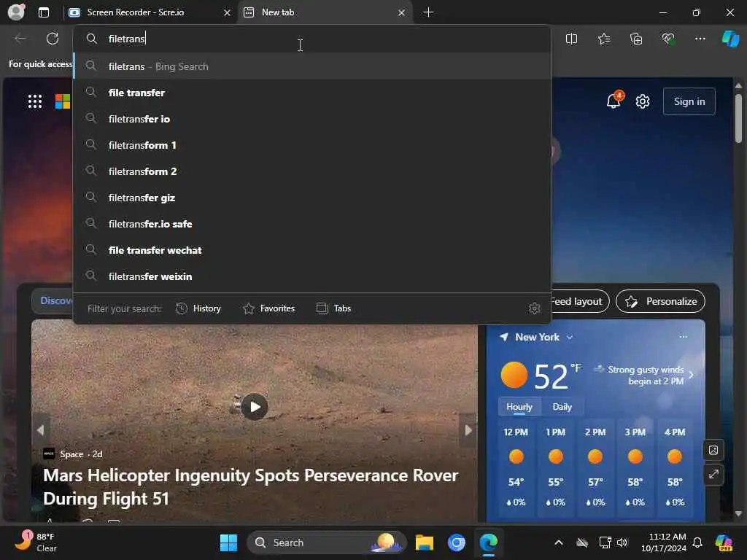Open clock and date flyout

[664, 542]
